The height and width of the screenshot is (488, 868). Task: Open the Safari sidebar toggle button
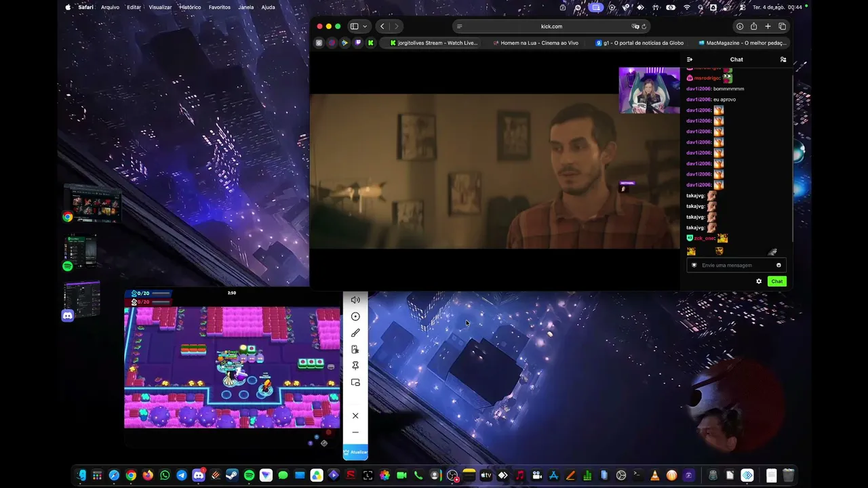click(x=354, y=26)
